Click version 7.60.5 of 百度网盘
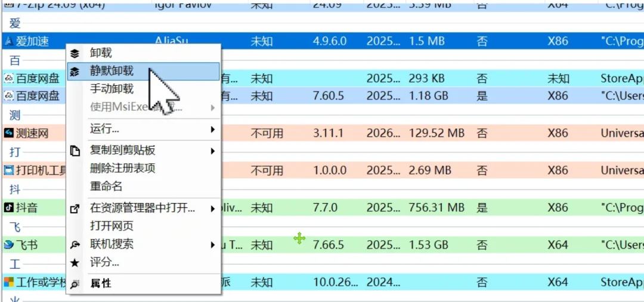 point(328,96)
